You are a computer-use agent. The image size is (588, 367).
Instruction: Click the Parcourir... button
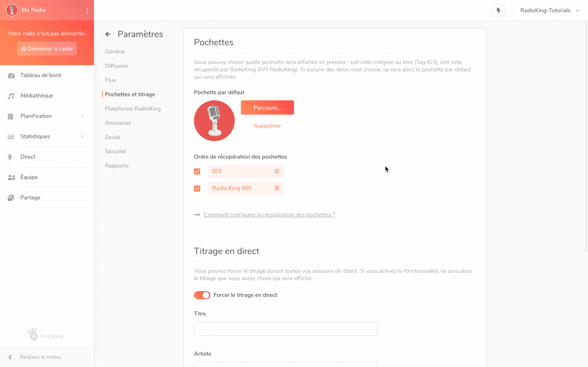[x=267, y=107]
